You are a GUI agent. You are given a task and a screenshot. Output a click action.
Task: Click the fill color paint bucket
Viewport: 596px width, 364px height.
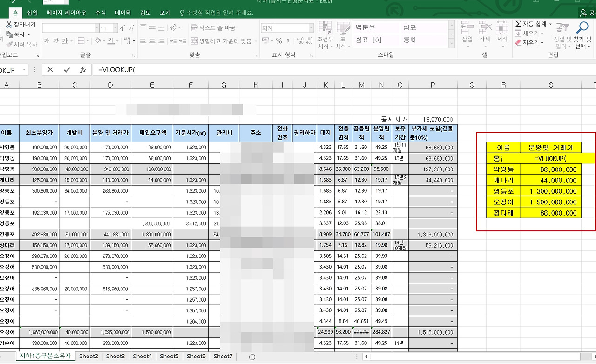98,41
